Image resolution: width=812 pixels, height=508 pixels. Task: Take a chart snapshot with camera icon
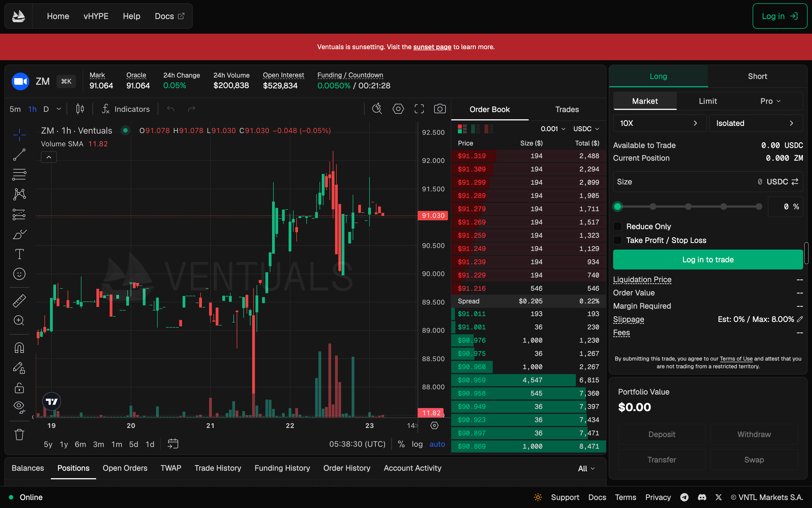(440, 109)
